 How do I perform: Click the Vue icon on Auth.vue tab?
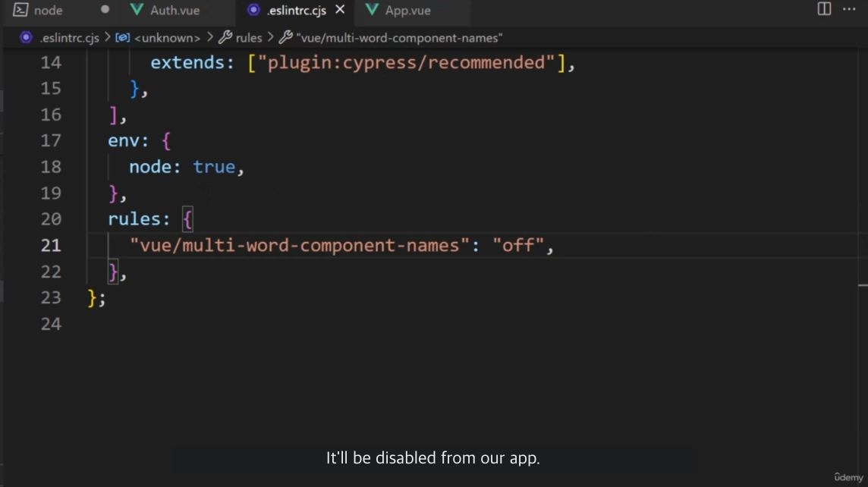tap(136, 9)
